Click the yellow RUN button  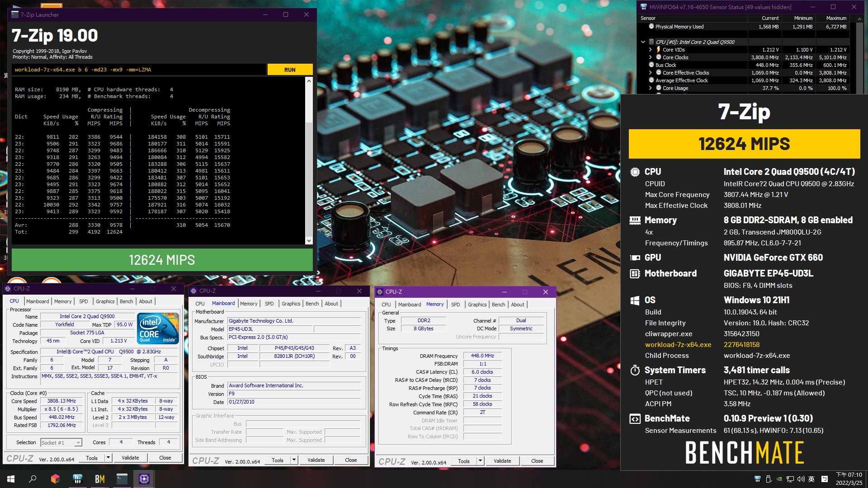click(290, 70)
